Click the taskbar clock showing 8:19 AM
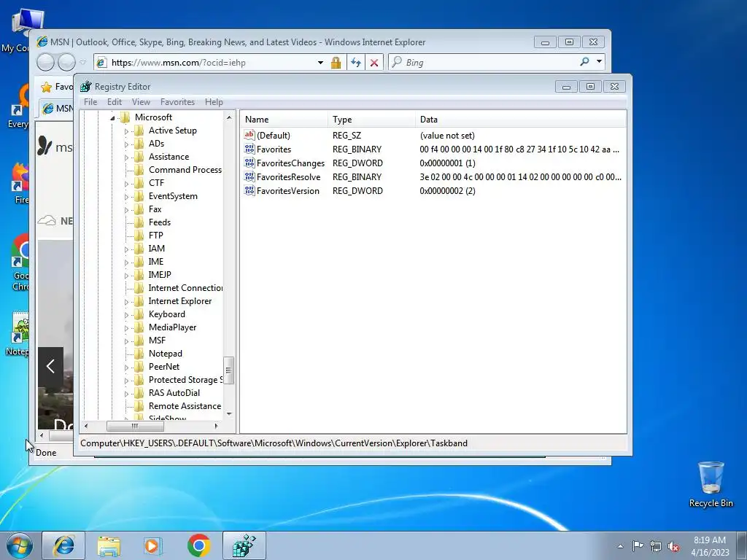 click(x=710, y=546)
